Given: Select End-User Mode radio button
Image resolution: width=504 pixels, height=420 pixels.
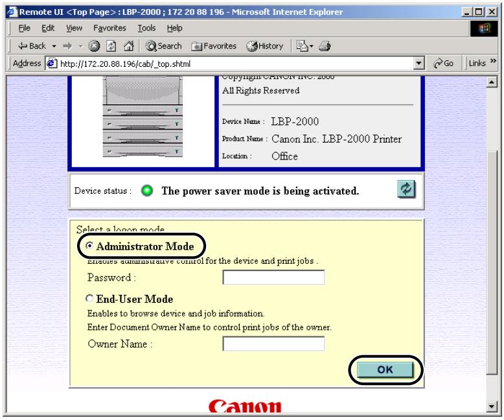Looking at the screenshot, I should pos(89,298).
